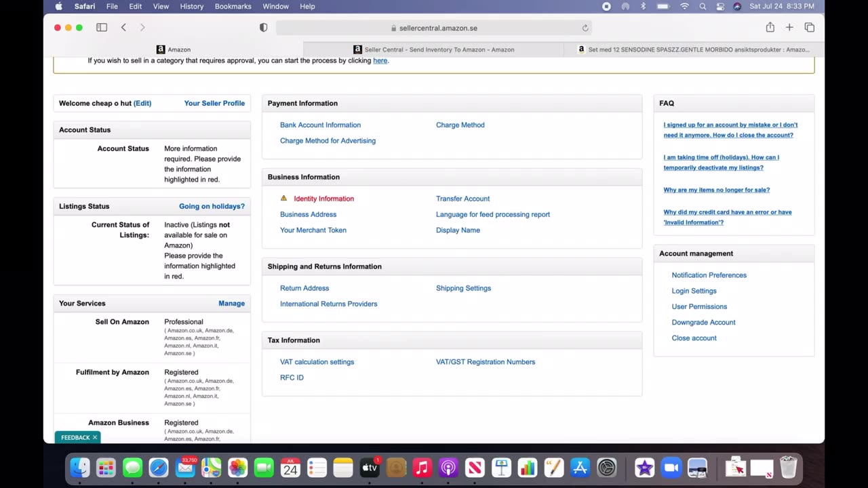This screenshot has height=488, width=868.
Task: Open the Apple menu
Action: [58, 6]
